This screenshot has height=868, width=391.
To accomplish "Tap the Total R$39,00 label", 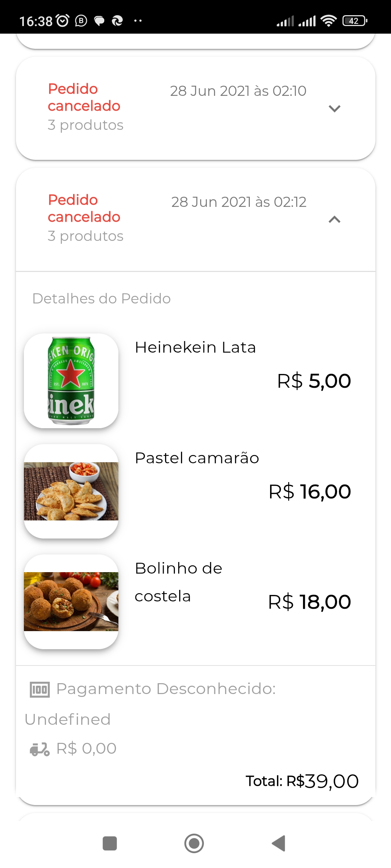I will coord(302,781).
